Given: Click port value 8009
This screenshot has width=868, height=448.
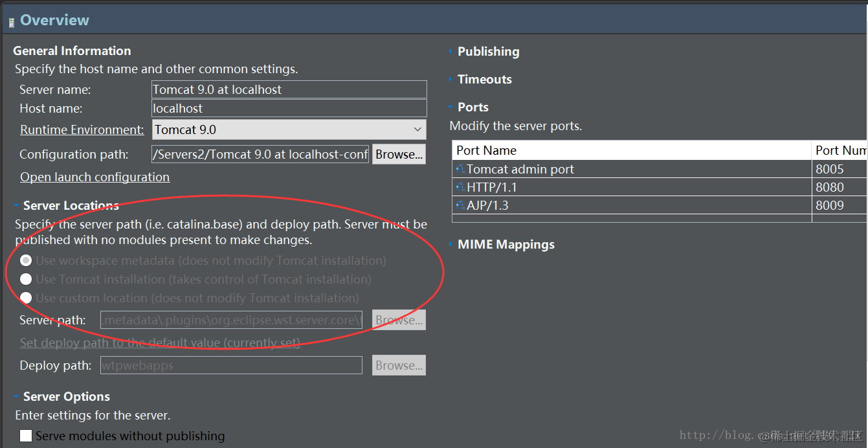Looking at the screenshot, I should click(830, 205).
